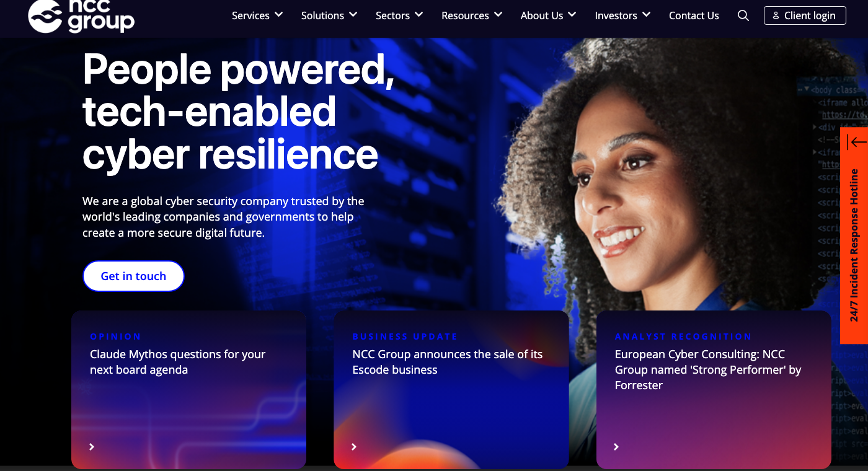Open the search magnifier icon
Viewport: 868px width, 471px height.
point(743,15)
